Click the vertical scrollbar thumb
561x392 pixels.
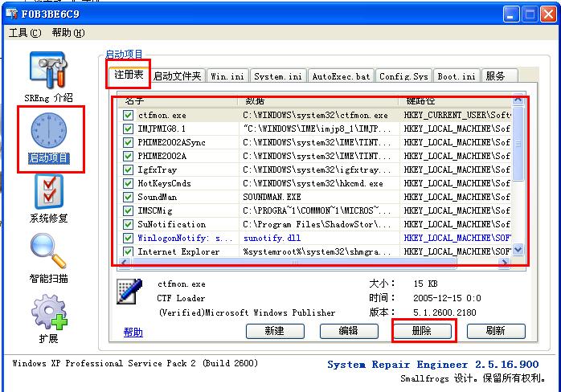[x=518, y=143]
